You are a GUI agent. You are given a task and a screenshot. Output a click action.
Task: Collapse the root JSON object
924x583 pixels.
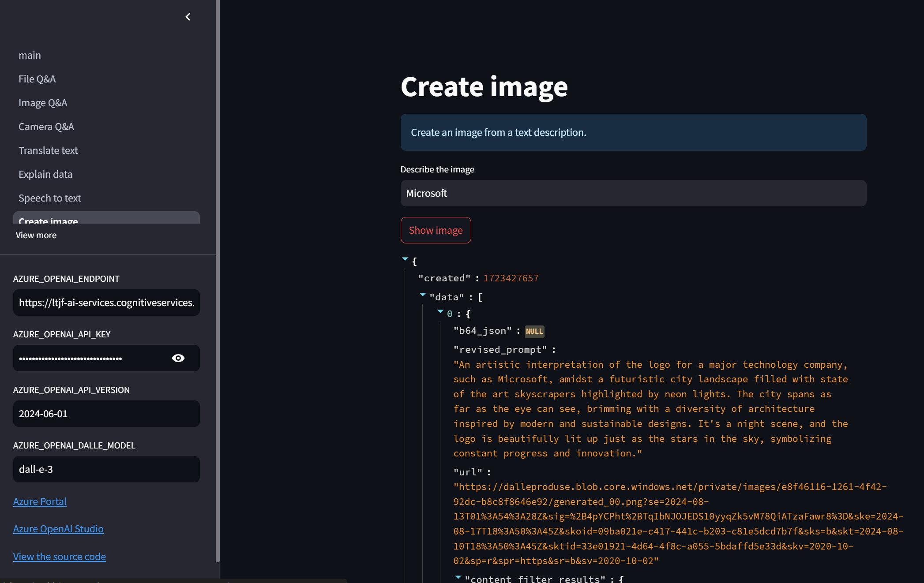(x=405, y=259)
